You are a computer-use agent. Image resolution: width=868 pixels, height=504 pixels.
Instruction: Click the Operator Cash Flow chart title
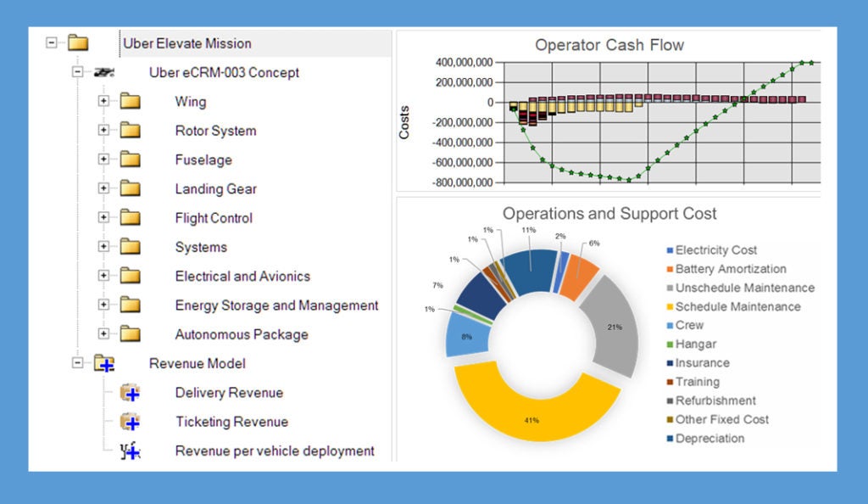point(609,45)
